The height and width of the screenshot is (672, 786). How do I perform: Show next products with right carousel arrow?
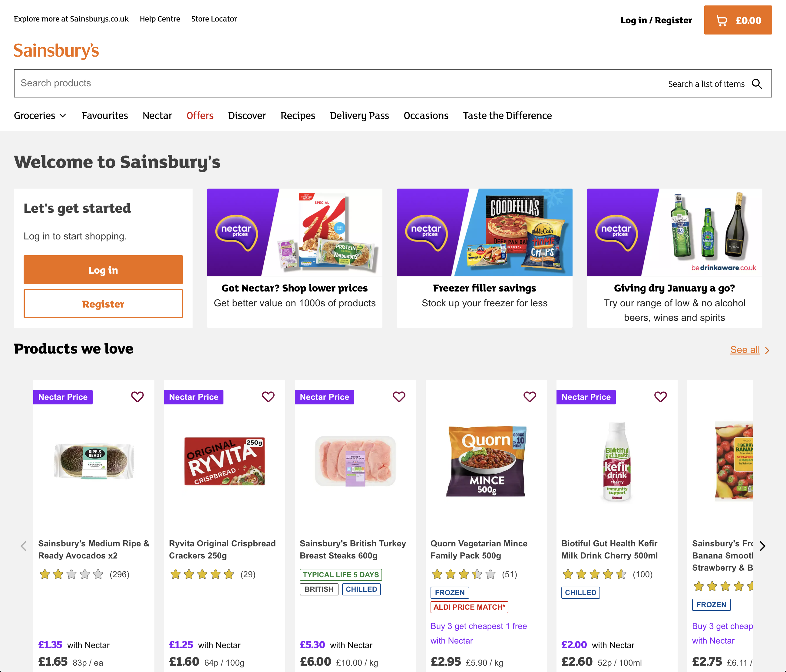click(x=762, y=546)
